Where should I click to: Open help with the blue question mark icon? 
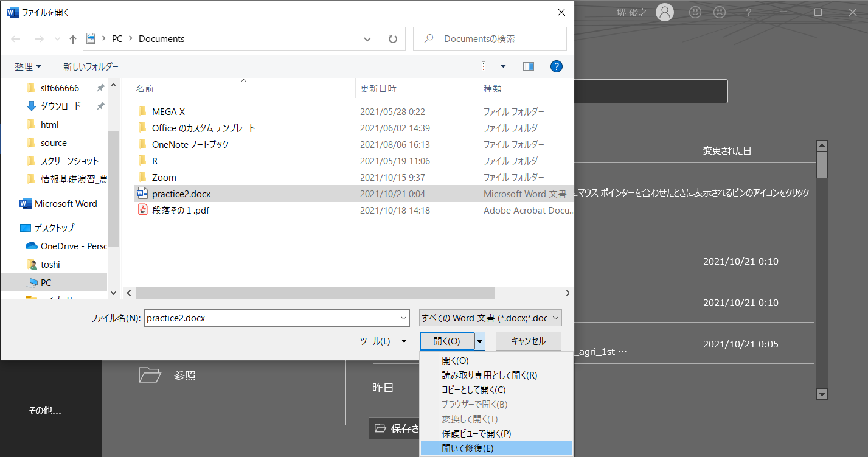[556, 66]
